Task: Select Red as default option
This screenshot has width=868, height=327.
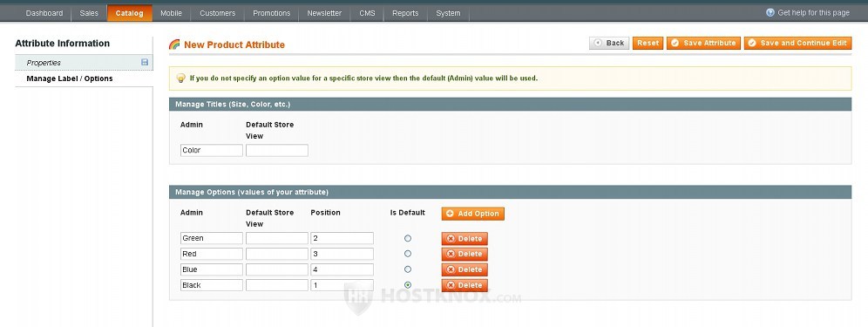Action: [408, 254]
